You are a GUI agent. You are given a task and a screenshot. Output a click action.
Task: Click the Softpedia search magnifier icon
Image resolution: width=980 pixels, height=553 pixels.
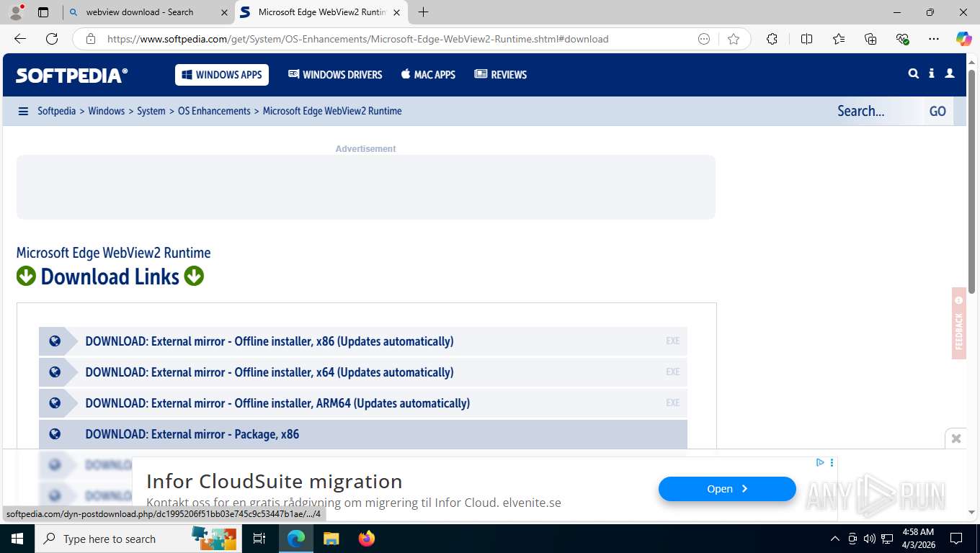914,73
